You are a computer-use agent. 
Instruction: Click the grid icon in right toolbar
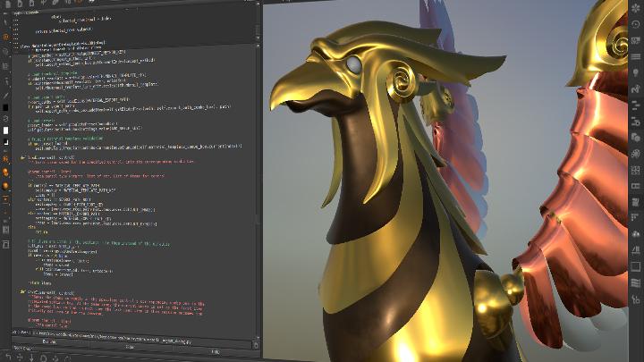coord(635,167)
